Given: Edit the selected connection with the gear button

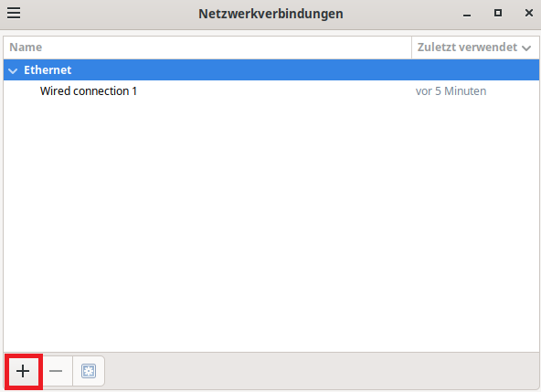Looking at the screenshot, I should click(89, 371).
